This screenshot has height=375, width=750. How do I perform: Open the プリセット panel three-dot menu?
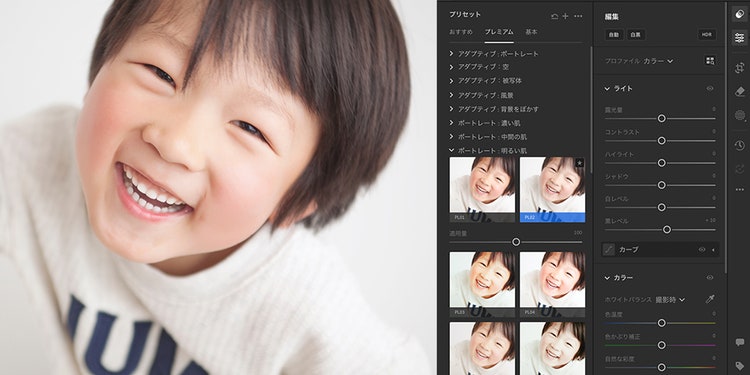click(578, 16)
